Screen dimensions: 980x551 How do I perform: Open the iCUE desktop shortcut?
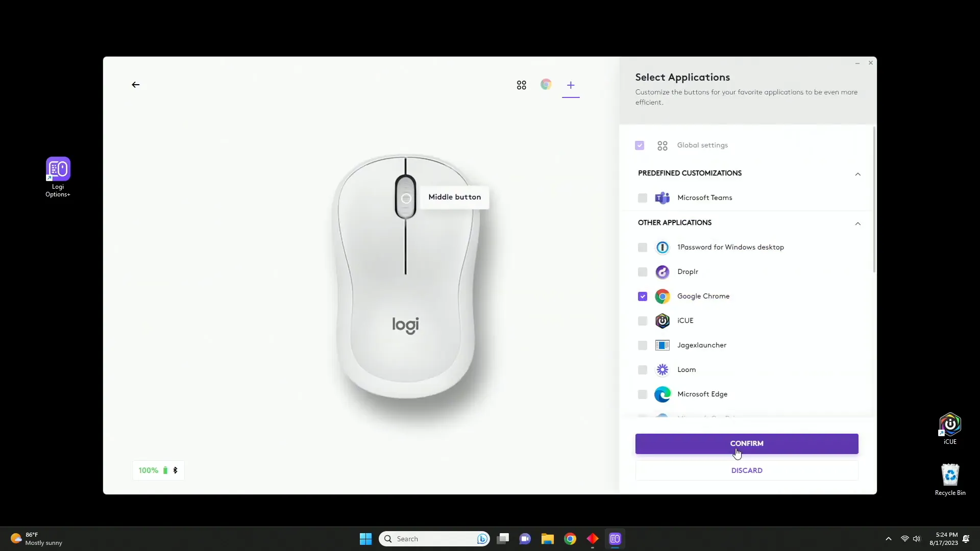point(950,429)
